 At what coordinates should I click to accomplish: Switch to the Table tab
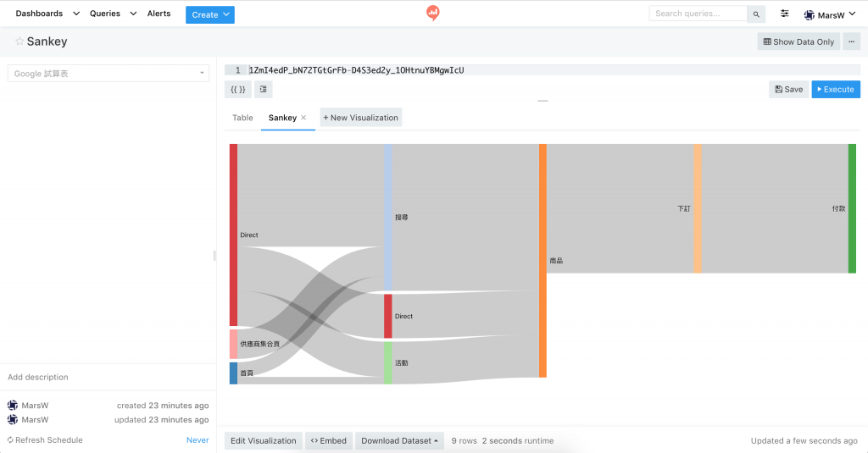click(x=242, y=117)
